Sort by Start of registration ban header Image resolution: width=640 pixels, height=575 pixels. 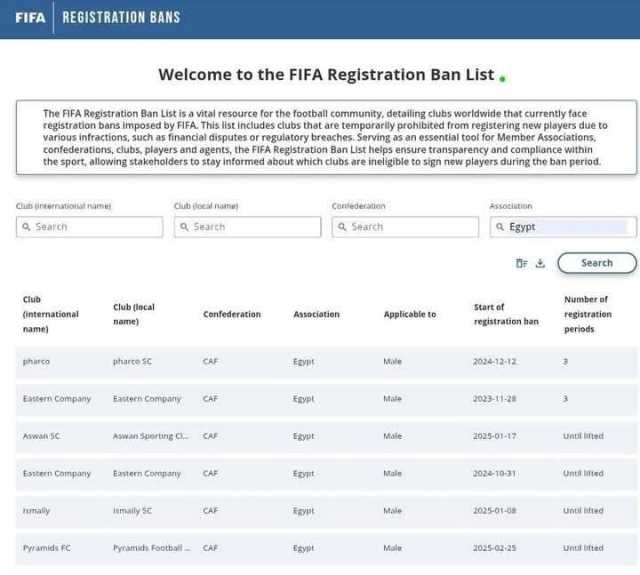point(506,314)
